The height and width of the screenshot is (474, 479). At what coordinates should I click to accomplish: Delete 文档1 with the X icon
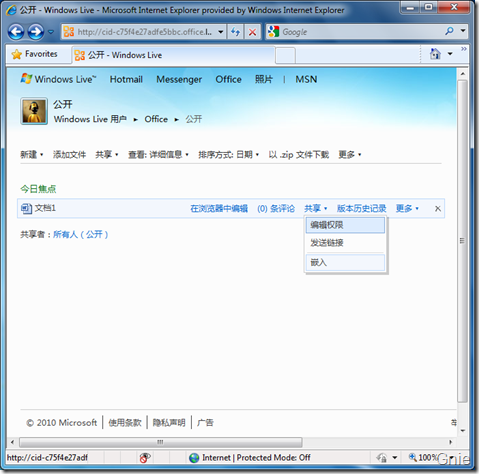(438, 209)
